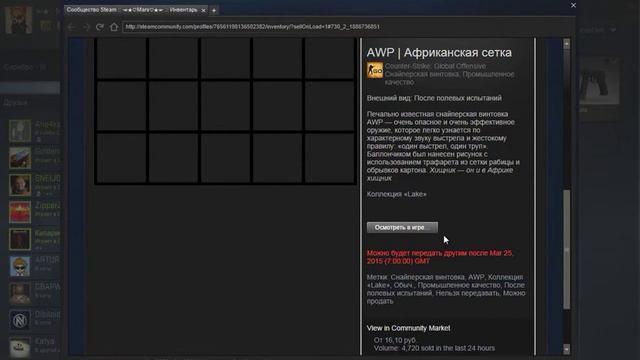Go back in the Steam browser
The image size is (640, 360).
click(72, 27)
